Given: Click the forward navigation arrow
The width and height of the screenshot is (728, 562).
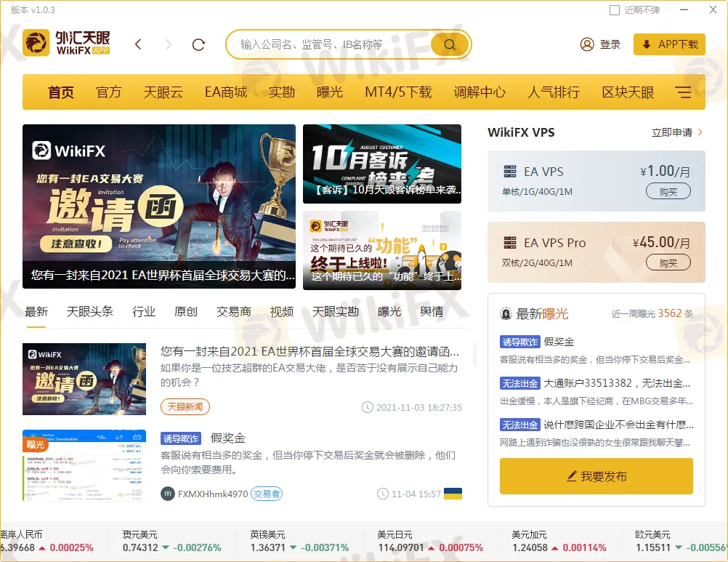Looking at the screenshot, I should pos(169,45).
